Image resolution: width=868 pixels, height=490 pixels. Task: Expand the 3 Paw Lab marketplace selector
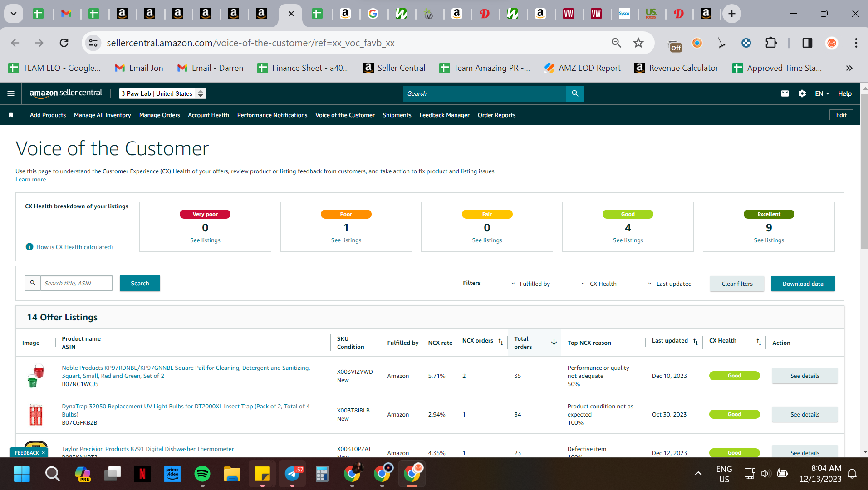[162, 93]
